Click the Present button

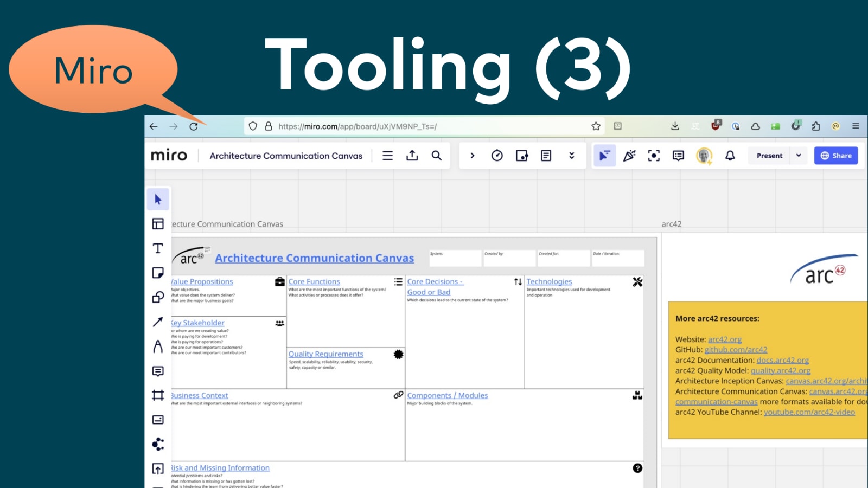tap(769, 156)
